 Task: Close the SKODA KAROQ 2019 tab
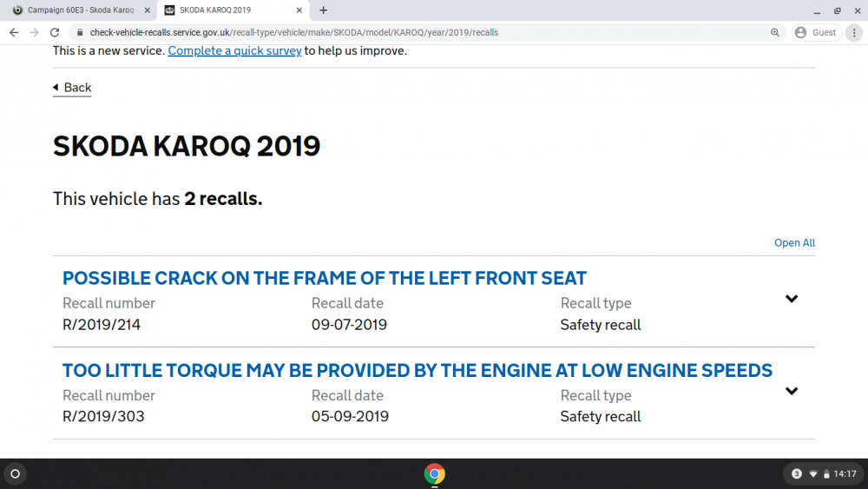click(299, 10)
